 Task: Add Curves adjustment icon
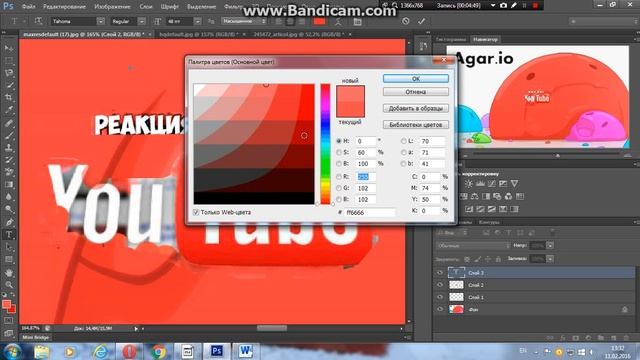point(492,184)
